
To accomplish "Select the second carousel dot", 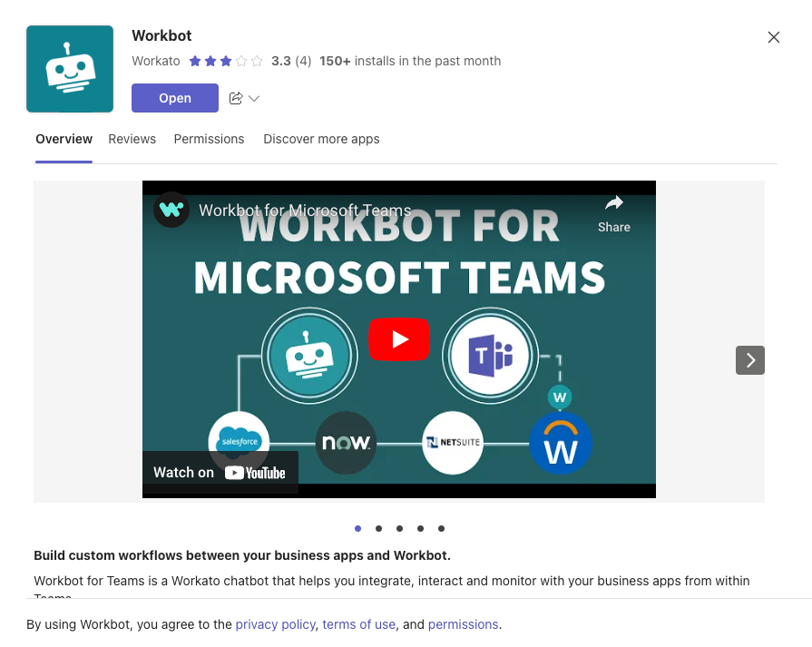I will pyautogui.click(x=378, y=528).
